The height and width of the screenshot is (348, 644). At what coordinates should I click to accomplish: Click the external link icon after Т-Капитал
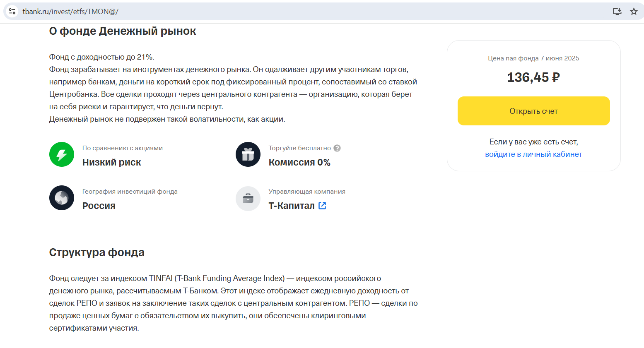click(322, 206)
